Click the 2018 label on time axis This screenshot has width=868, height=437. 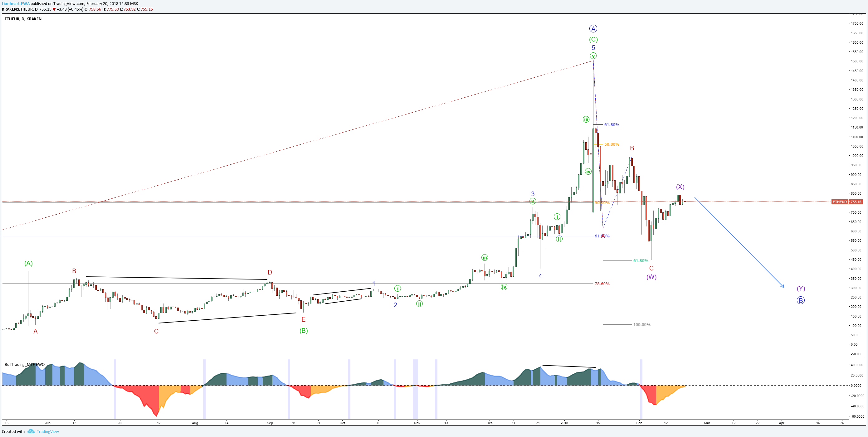564,423
